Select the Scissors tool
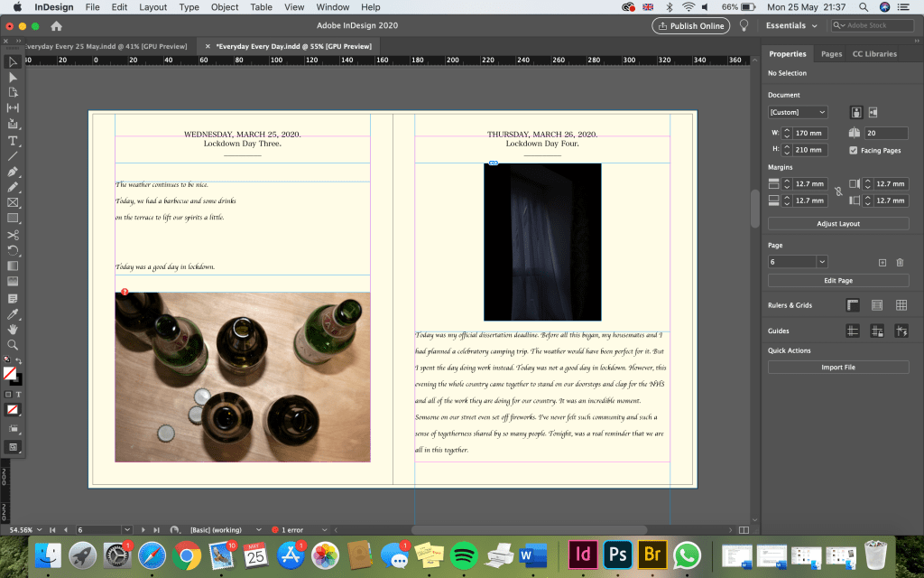924x578 pixels. click(13, 234)
